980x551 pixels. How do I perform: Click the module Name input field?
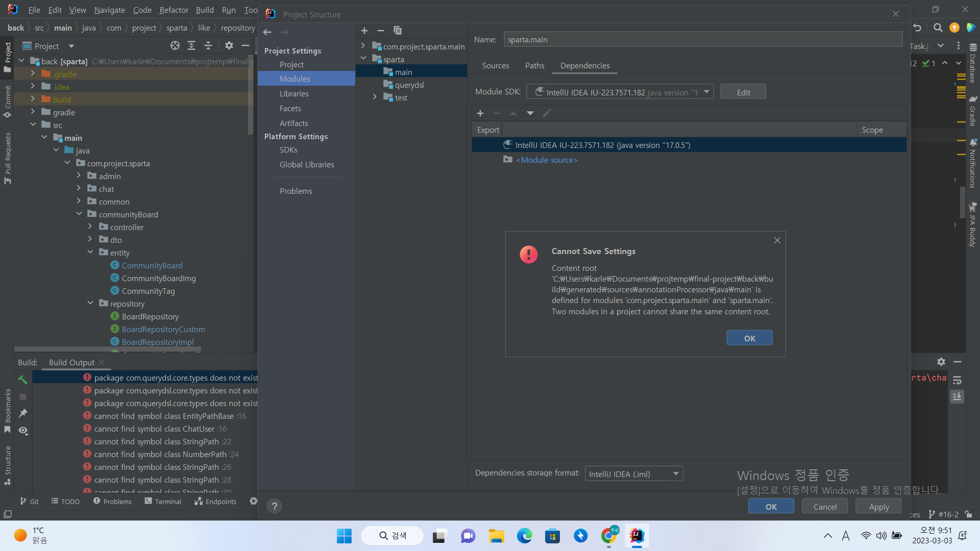pyautogui.click(x=703, y=40)
